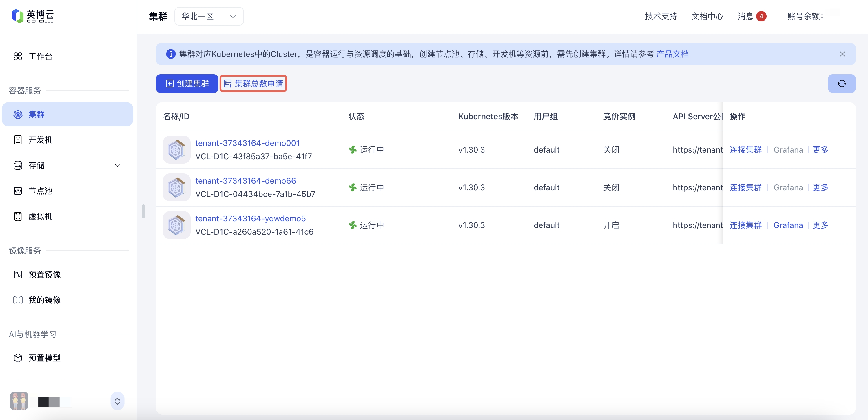This screenshot has height=420, width=868.
Task: Go to 节点池 node pool page
Action: [x=40, y=191]
